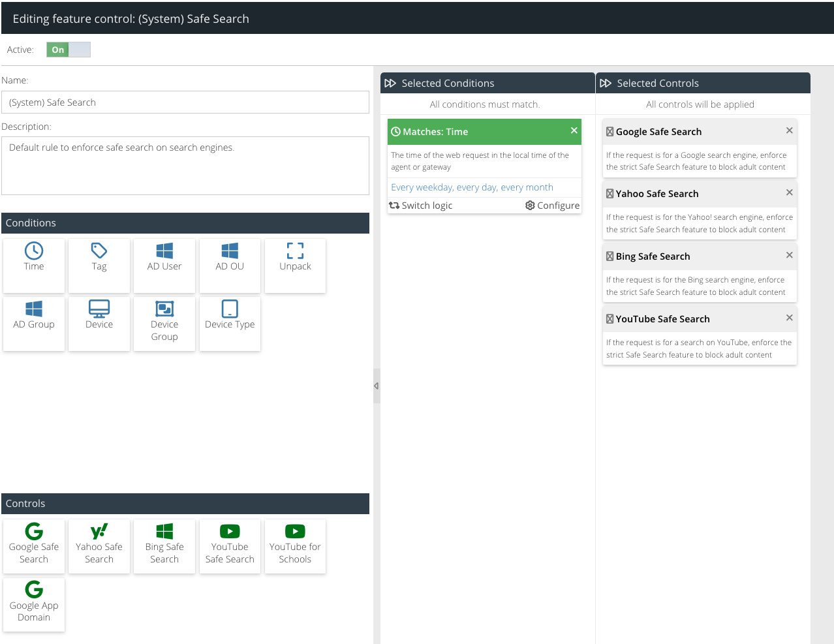Remove the Google Safe Search selected control
This screenshot has width=834, height=644.
pos(790,130)
